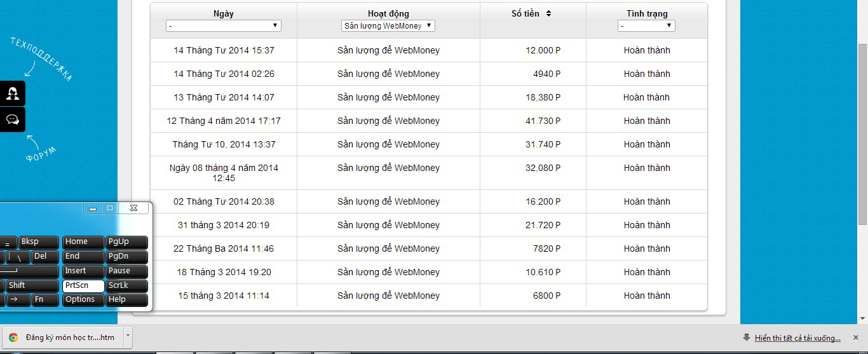This screenshot has width=868, height=354.
Task: Click the Shift key on on-screen keyboard
Action: coord(32,286)
